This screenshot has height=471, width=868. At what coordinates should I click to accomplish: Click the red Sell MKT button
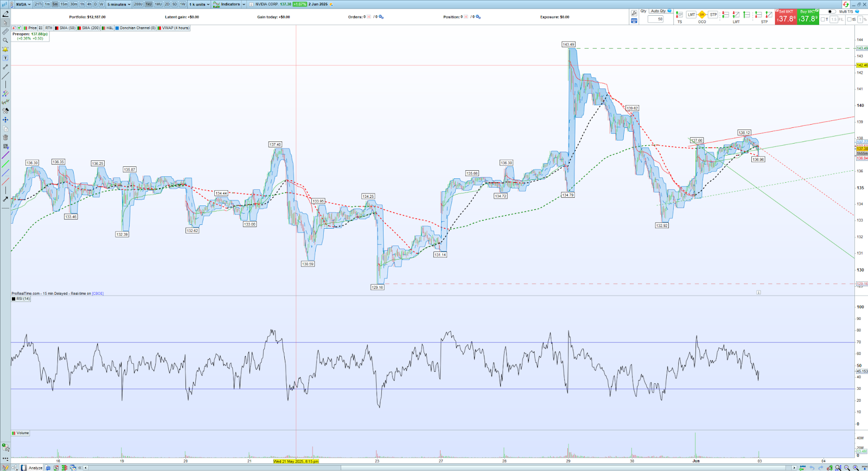(x=786, y=17)
